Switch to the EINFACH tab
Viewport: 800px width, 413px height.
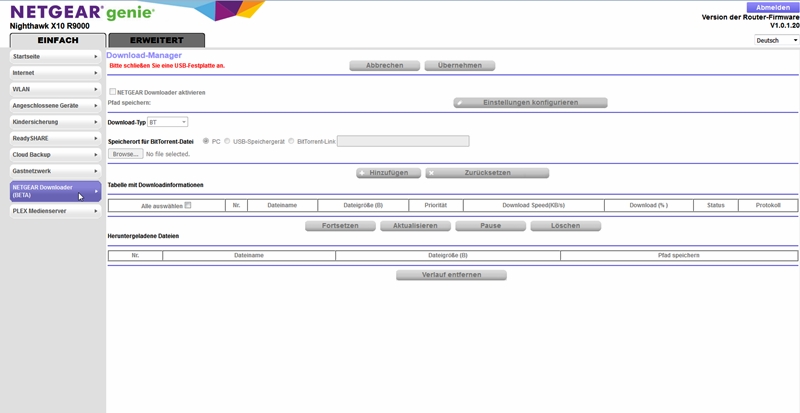(x=57, y=40)
